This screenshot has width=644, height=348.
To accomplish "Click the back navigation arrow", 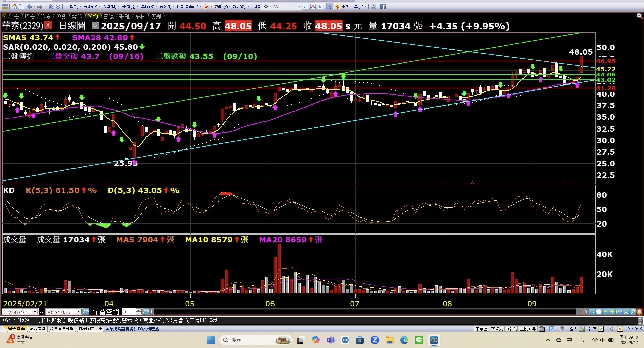I will click(29, 7).
